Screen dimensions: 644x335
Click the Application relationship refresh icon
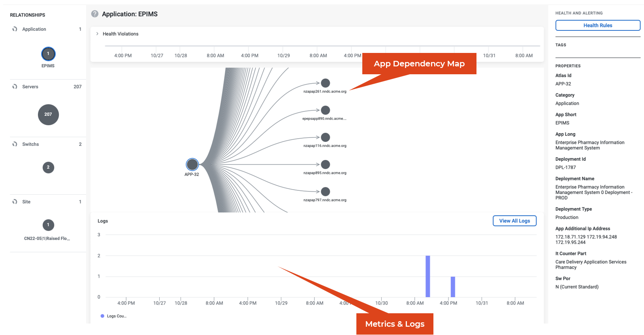(15, 29)
